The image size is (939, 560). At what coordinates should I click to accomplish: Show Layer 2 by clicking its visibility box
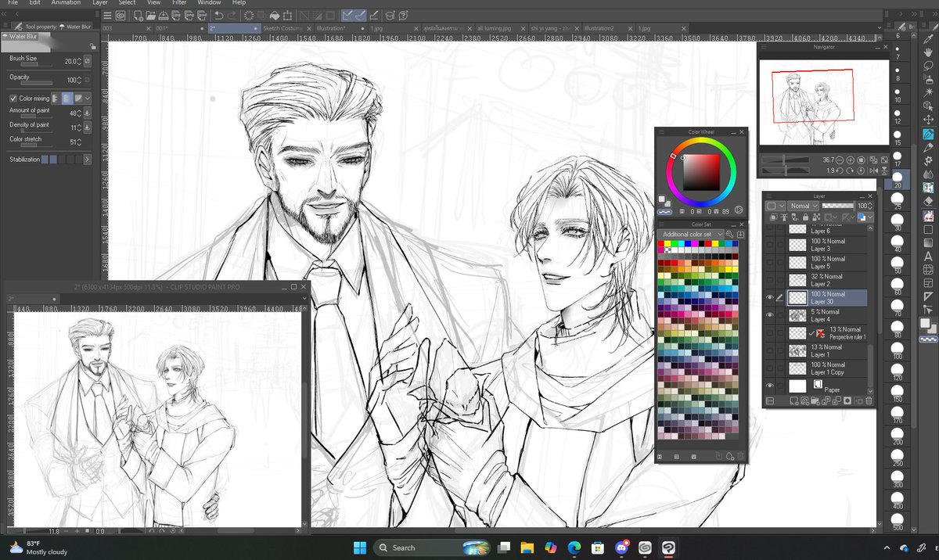[770, 280]
